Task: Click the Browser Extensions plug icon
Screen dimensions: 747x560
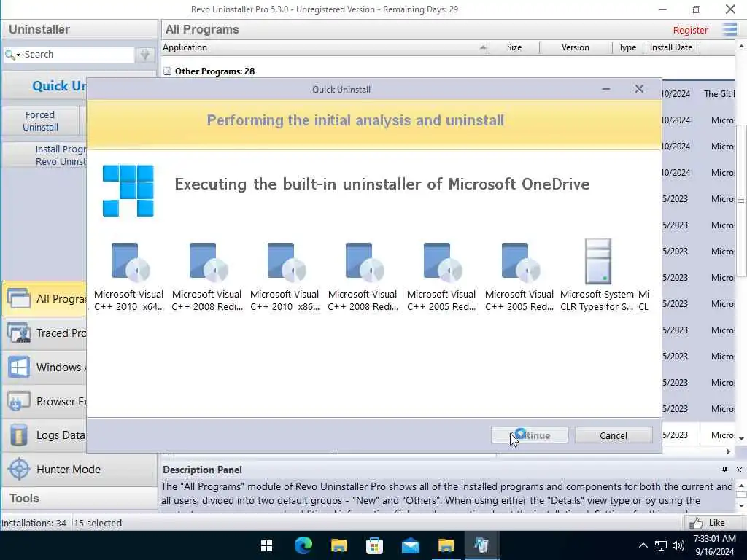Action: 19,402
